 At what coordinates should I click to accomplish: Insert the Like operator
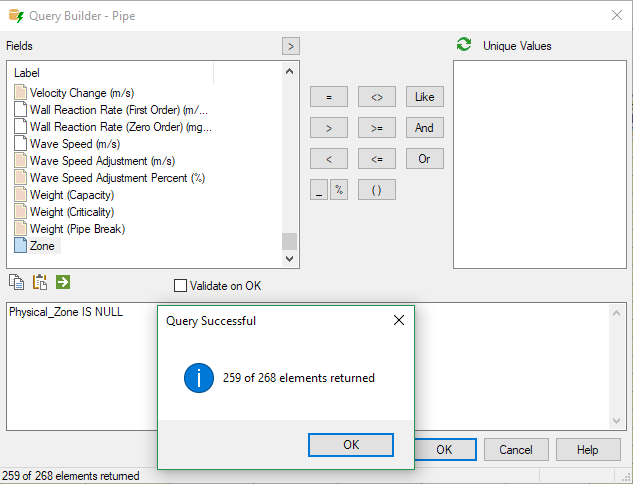coord(425,97)
